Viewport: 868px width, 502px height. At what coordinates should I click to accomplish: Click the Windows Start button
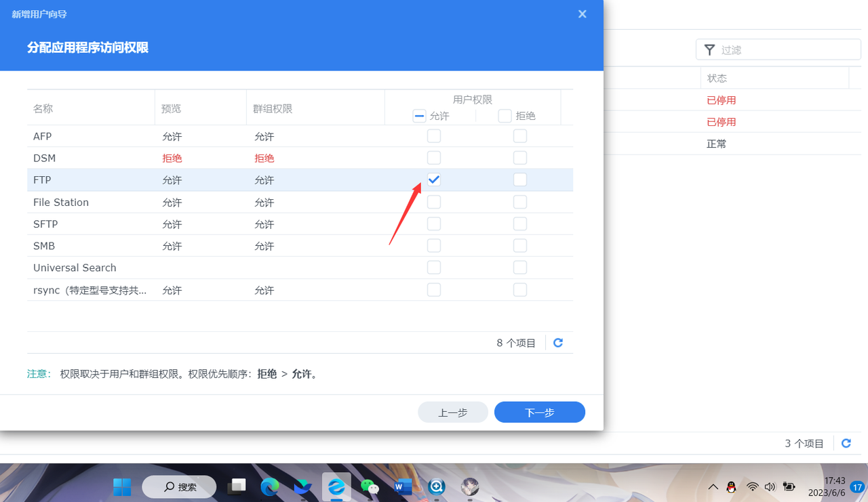click(x=122, y=486)
